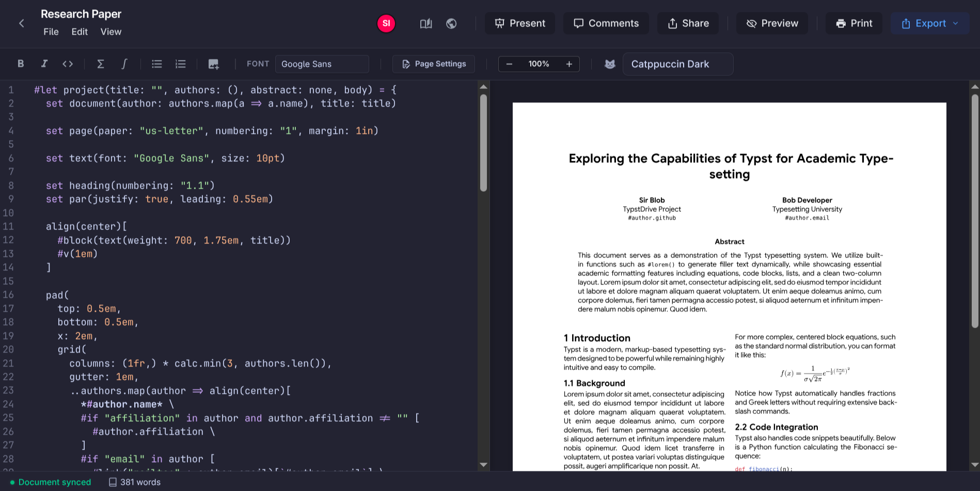The height and width of the screenshot is (491, 980).
Task: Print the document
Action: coord(854,23)
